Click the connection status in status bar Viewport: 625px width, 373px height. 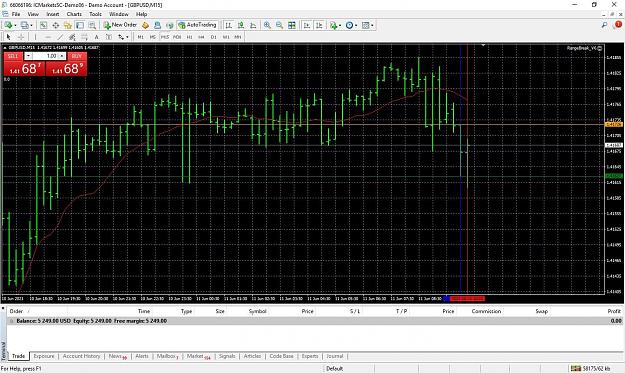[x=590, y=369]
